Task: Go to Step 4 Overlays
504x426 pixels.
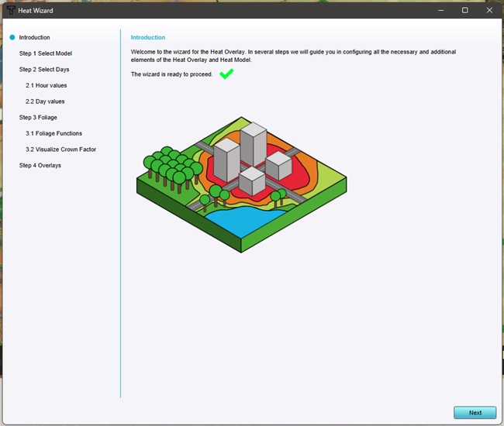Action: pos(40,165)
